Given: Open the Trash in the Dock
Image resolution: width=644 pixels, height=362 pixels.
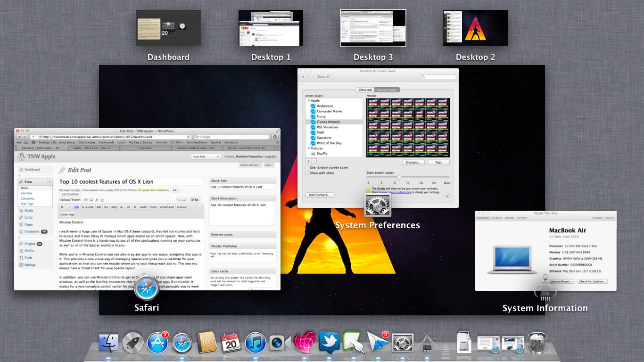Looking at the screenshot, I should tap(537, 343).
